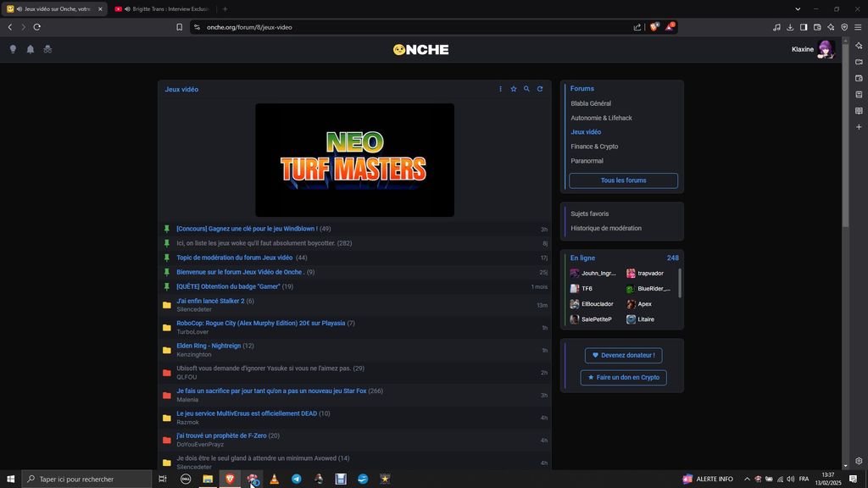Screen dimensions: 868x488
Task: Expand the tab search dropdown arrow
Action: [x=798, y=8]
